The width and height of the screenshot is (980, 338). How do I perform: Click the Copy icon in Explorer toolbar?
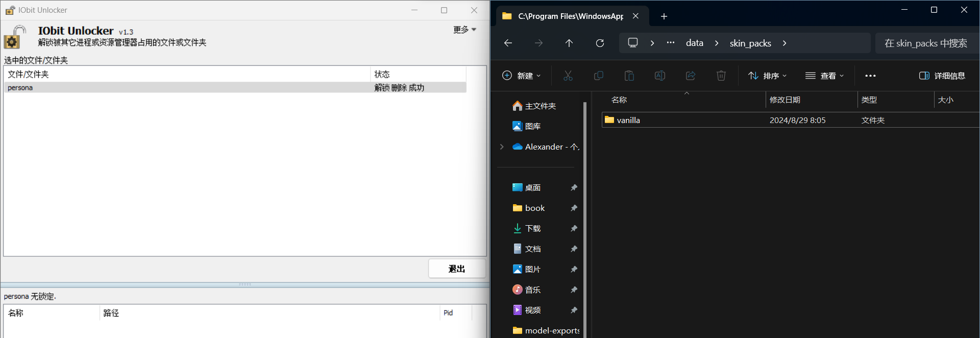tap(599, 76)
